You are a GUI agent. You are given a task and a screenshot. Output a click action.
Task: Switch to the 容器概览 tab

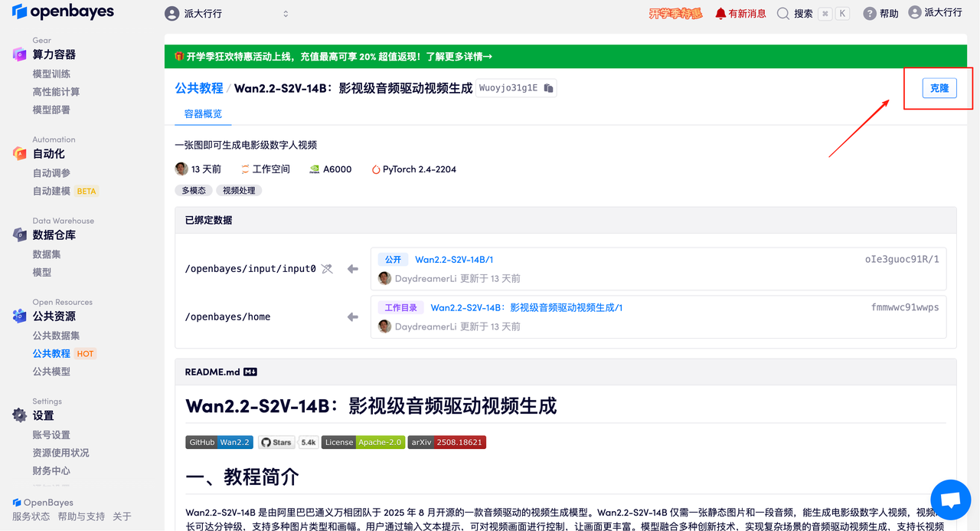click(x=203, y=114)
